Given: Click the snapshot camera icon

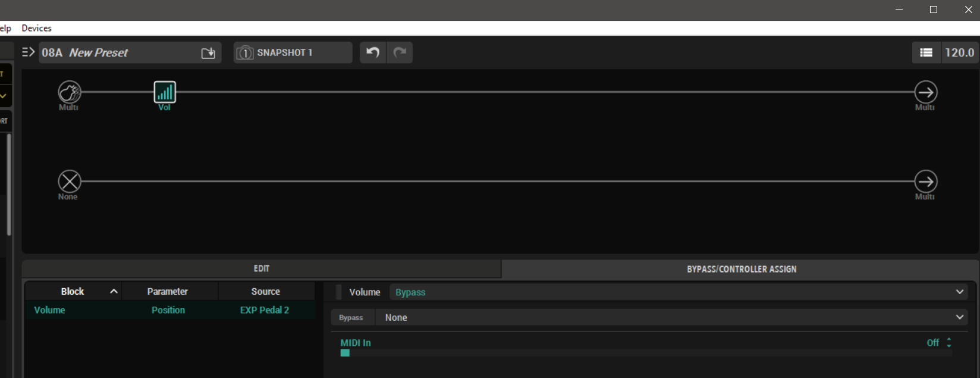Looking at the screenshot, I should click(x=244, y=53).
